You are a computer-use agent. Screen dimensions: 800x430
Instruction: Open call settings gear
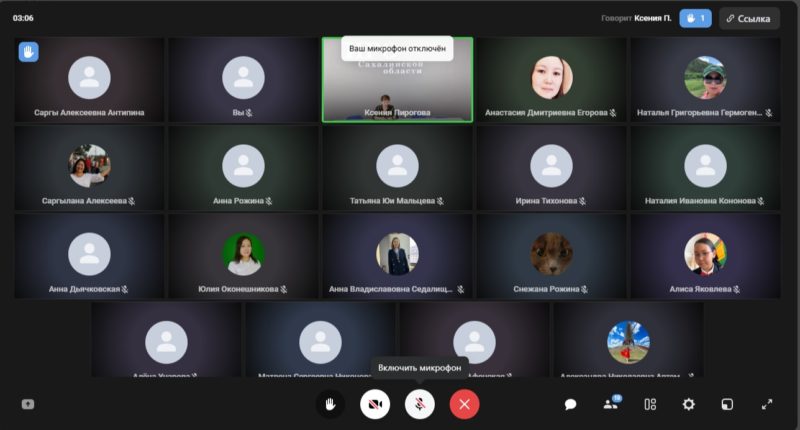point(688,404)
